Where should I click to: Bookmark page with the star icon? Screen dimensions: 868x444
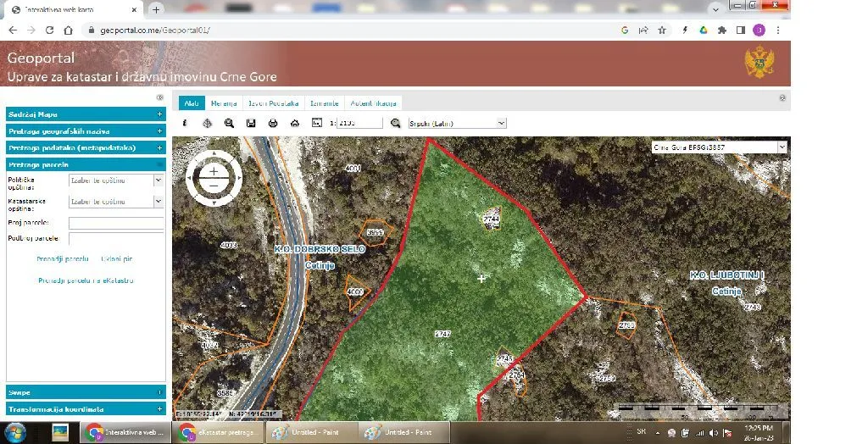662,31
